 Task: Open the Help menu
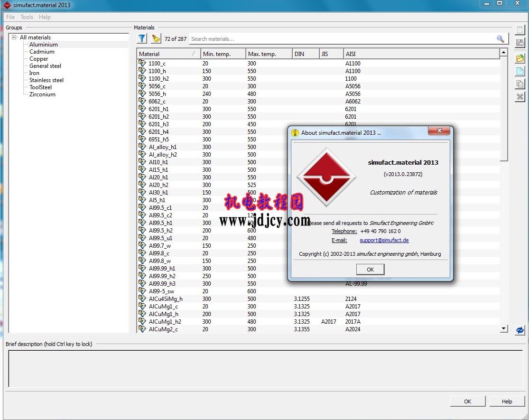(x=45, y=17)
